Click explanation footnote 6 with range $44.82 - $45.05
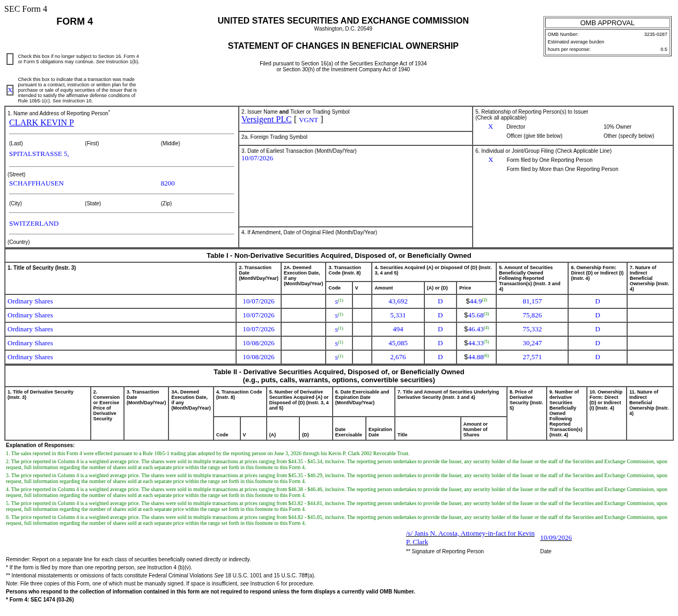Image resolution: width=678 pixels, height=616 pixels. [336, 520]
